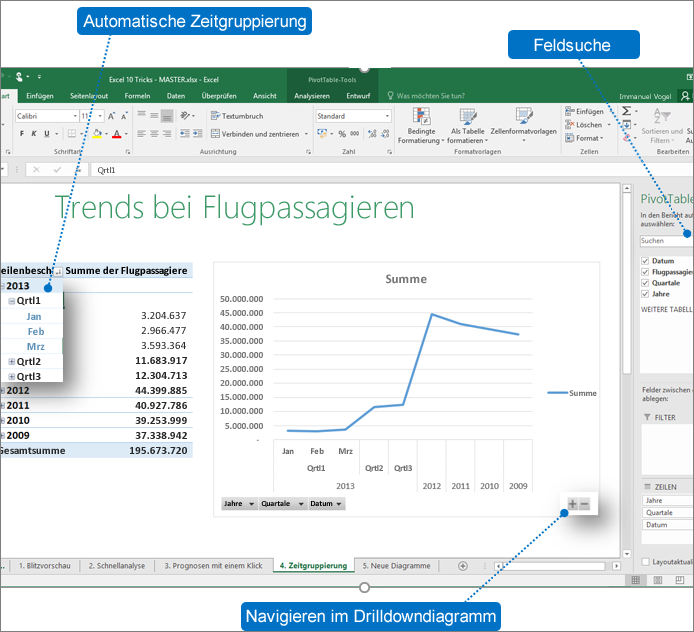Uncheck the Flugpassagiere field
This screenshot has height=632, width=694.
pos(645,272)
